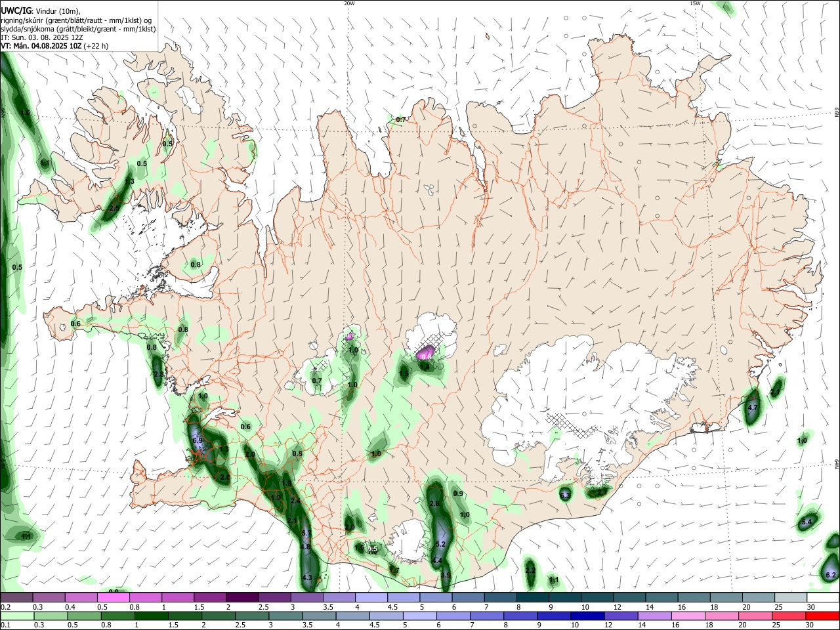Click the pink snowfall patch on Hofsjökull glacier
The image size is (840, 630).
425,353
